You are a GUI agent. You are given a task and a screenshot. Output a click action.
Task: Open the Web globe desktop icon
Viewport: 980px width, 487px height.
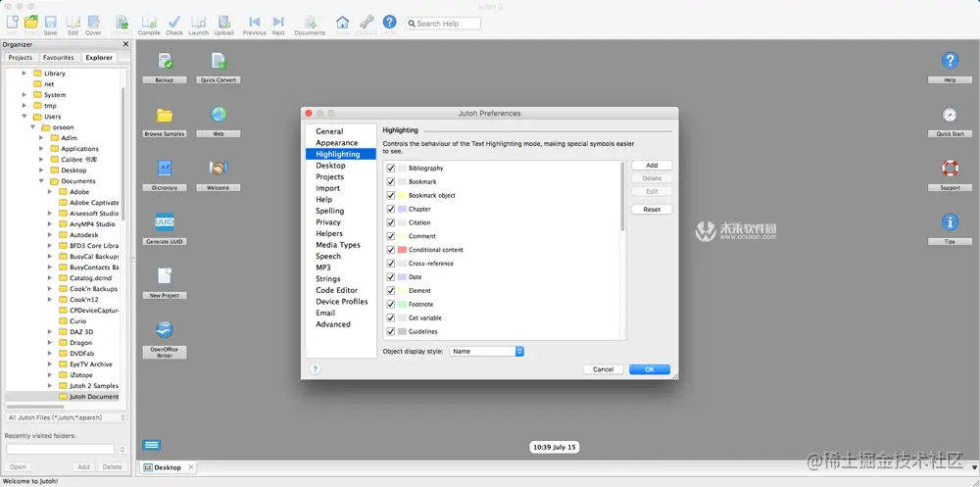tap(219, 115)
